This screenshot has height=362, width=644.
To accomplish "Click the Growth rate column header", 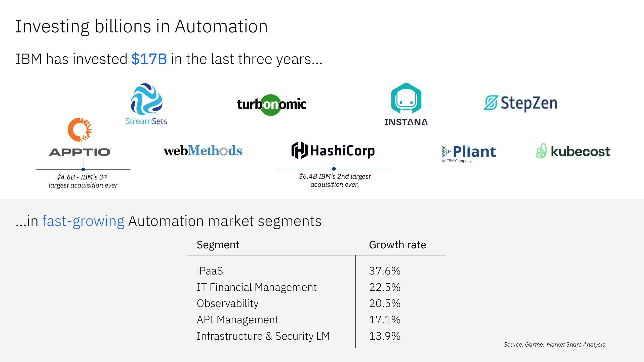I will tap(397, 245).
